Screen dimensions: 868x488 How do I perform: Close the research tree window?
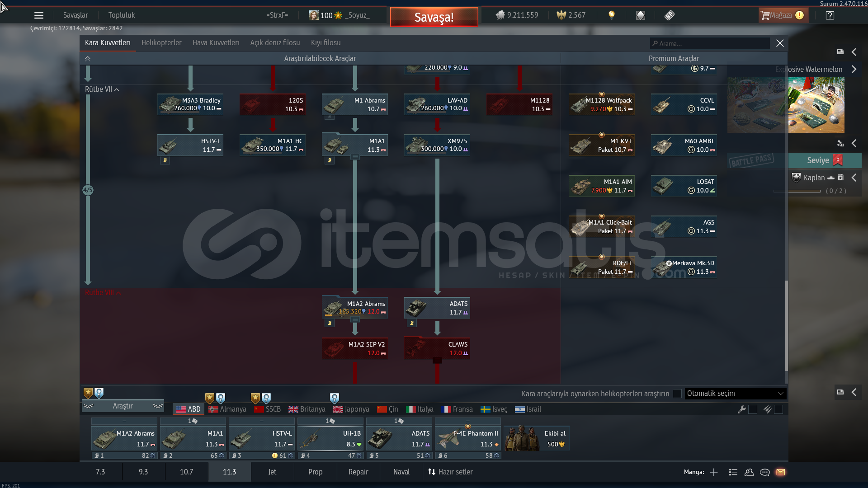(x=780, y=43)
